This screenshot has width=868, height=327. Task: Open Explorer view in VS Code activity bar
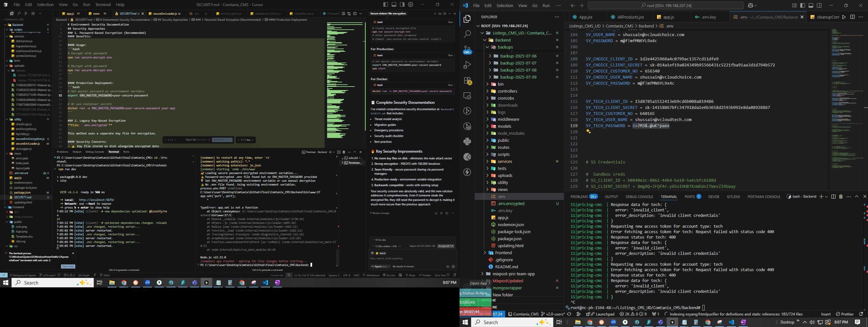468,19
